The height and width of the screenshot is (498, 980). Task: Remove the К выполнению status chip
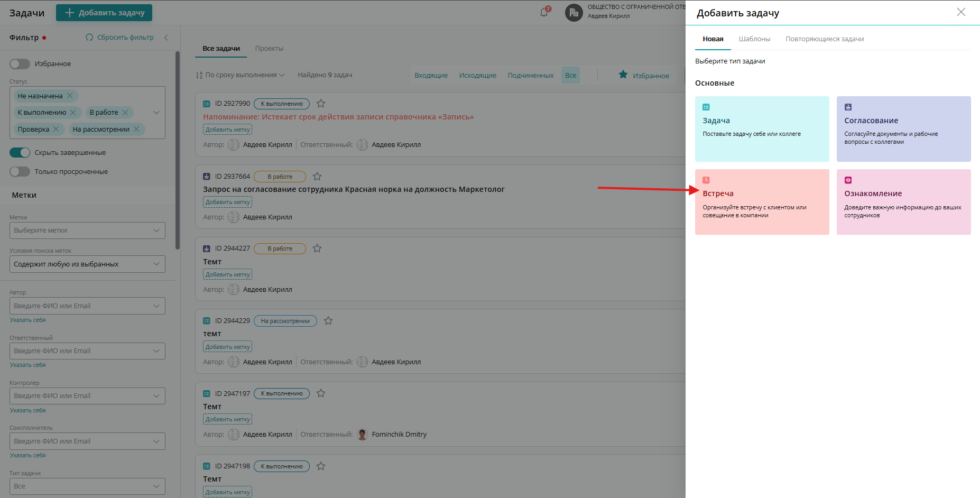click(x=73, y=113)
